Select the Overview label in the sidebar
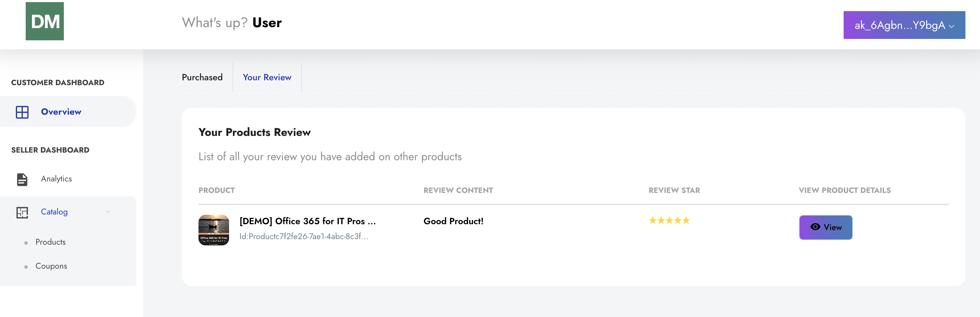 pos(61,112)
